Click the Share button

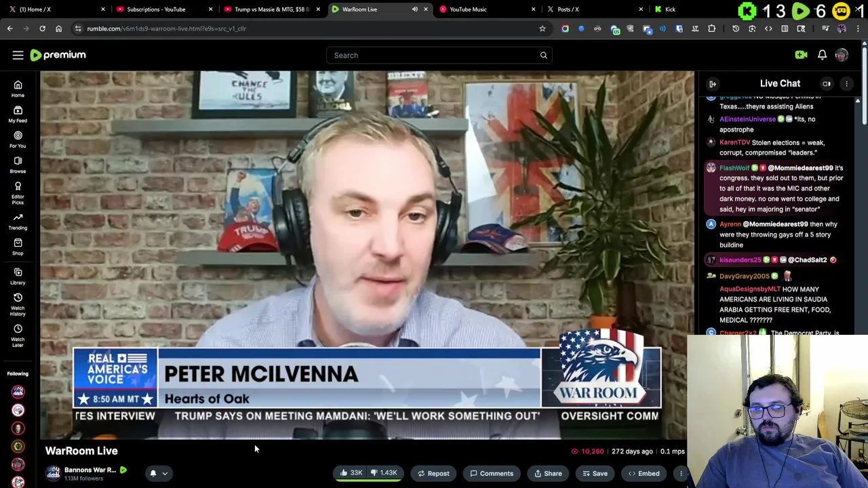pos(548,474)
